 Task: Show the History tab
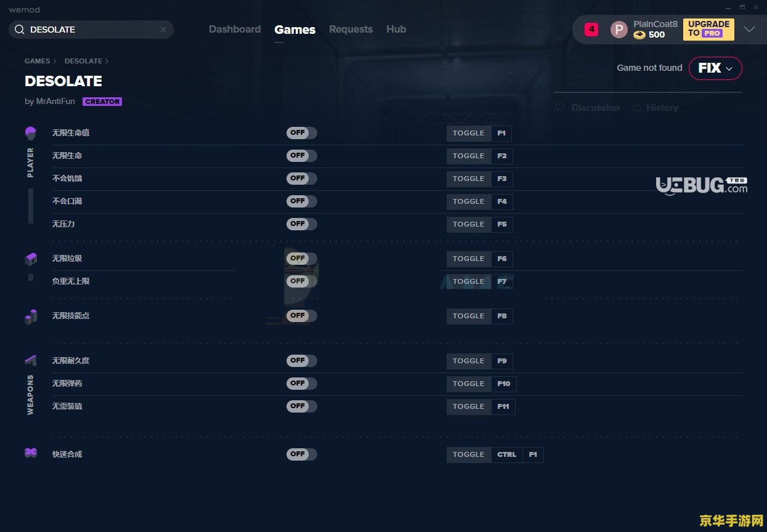662,108
